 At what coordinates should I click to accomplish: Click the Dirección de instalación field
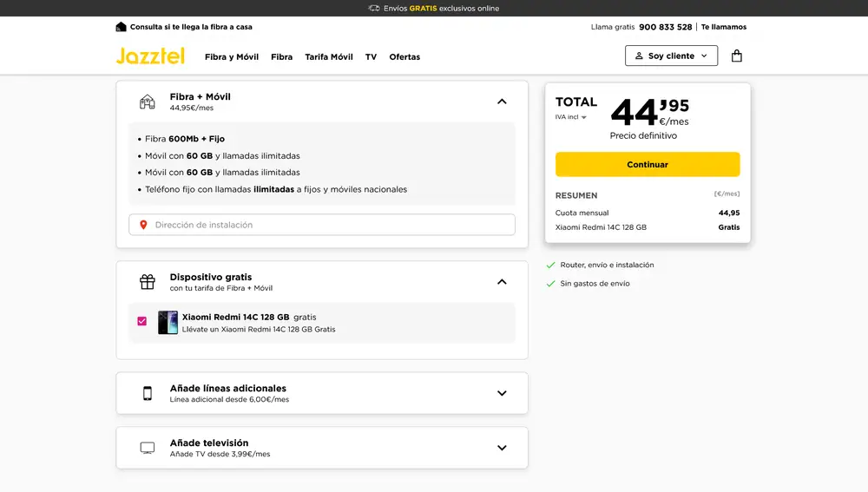[330, 225]
